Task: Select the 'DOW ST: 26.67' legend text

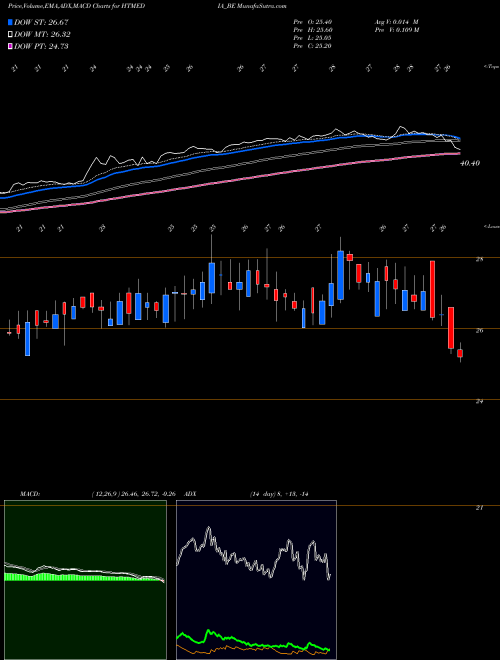Action: (x=41, y=22)
